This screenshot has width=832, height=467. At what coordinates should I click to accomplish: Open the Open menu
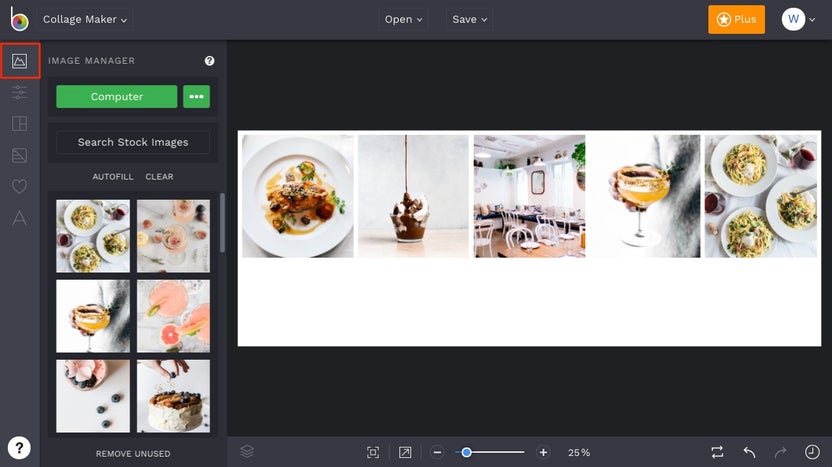point(404,20)
